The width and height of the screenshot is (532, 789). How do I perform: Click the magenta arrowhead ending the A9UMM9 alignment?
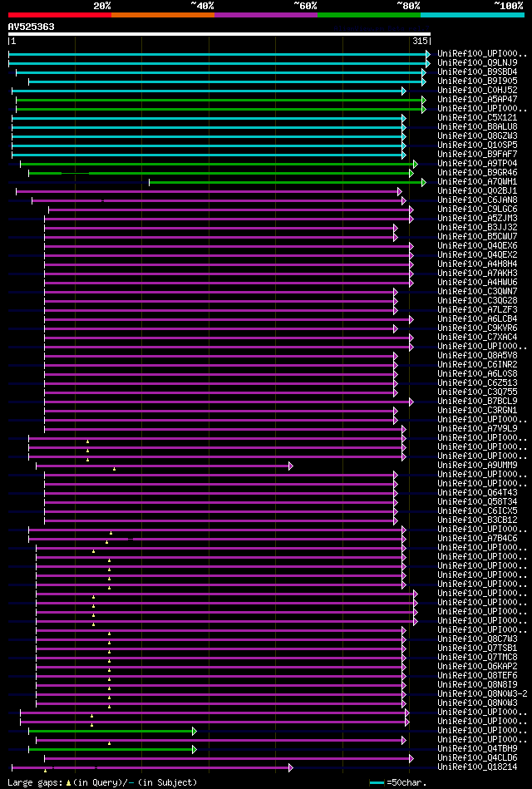coord(290,466)
